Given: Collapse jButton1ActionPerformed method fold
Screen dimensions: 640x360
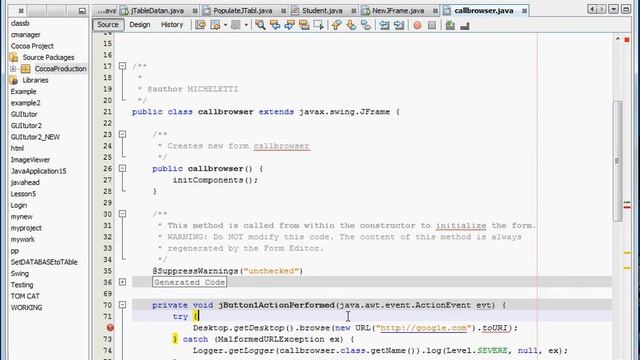Looking at the screenshot, I should point(122,305).
